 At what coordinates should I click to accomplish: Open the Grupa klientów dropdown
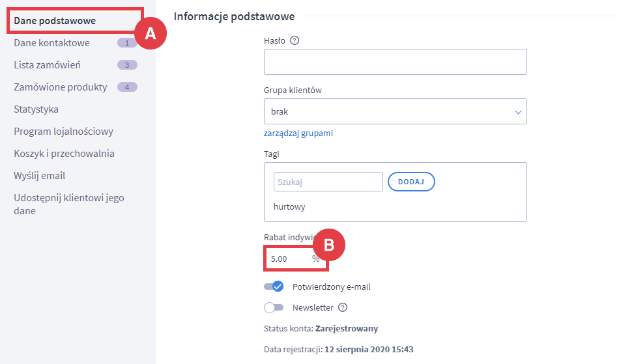(395, 111)
